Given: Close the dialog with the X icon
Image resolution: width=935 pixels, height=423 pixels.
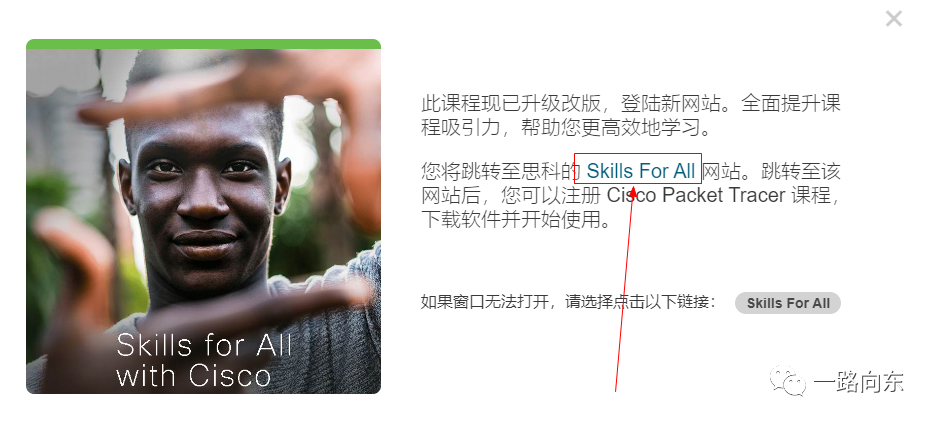Looking at the screenshot, I should point(893,19).
